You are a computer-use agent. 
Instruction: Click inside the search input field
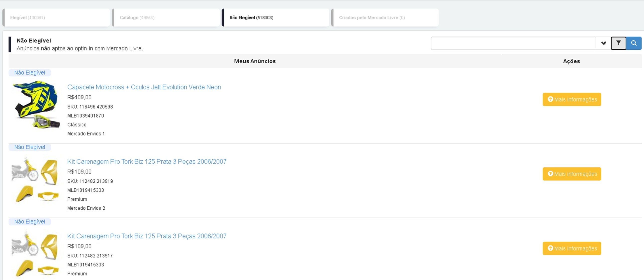(x=513, y=43)
